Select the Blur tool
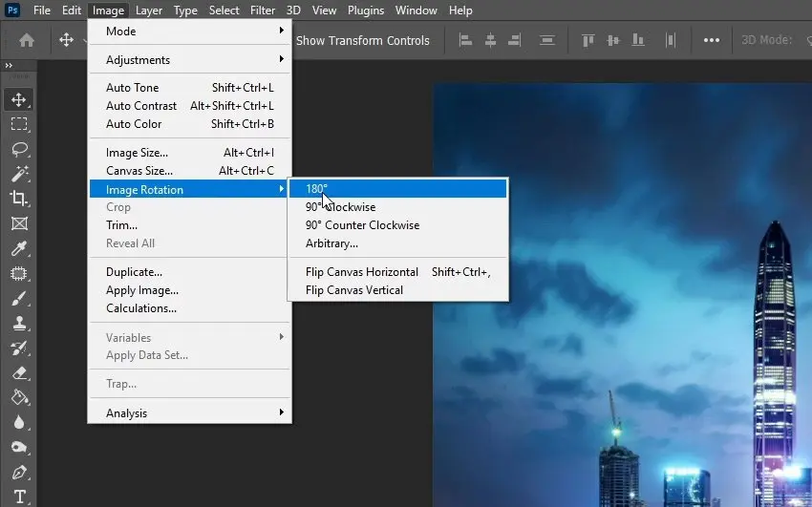The image size is (812, 507). pyautogui.click(x=19, y=423)
